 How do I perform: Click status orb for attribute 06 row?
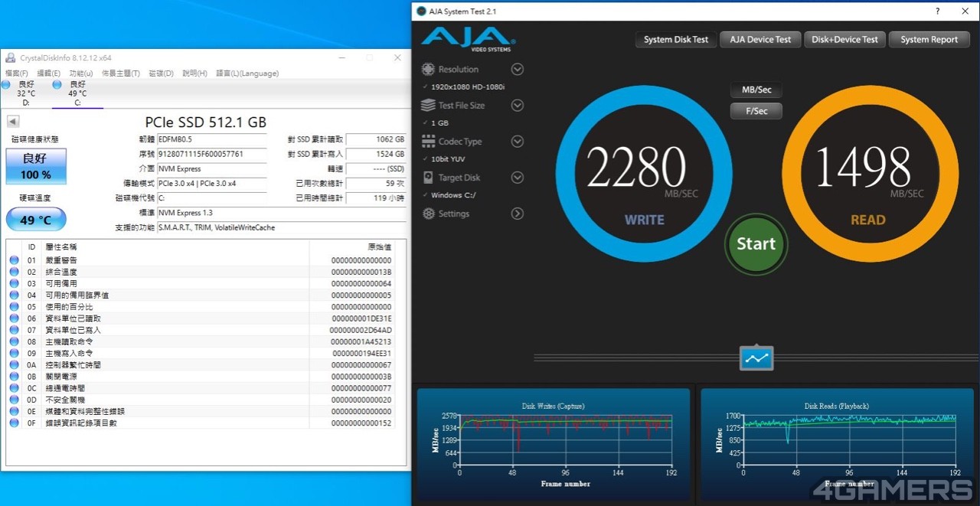pos(14,318)
